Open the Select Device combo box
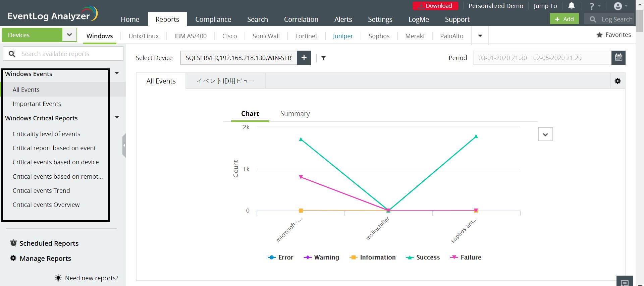This screenshot has width=644, height=286. point(238,58)
